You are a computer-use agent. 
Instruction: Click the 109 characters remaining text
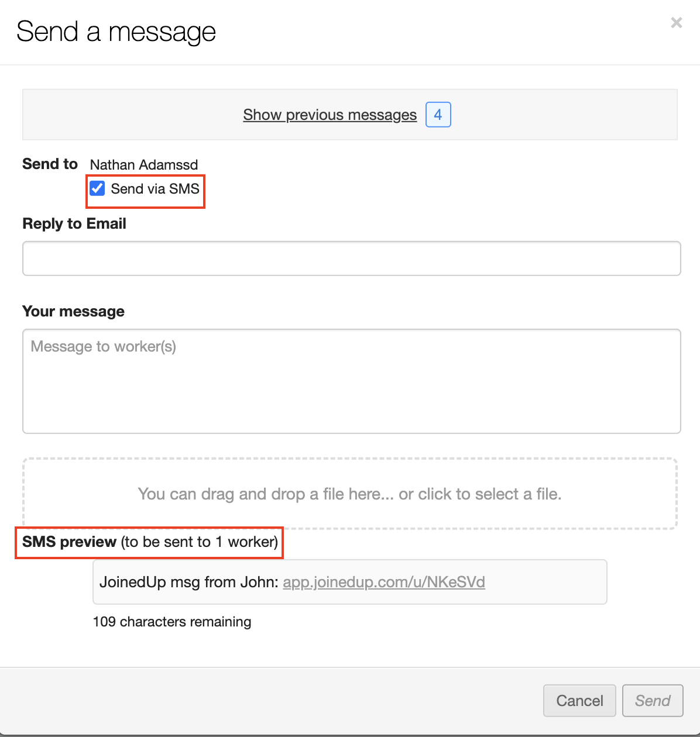pos(172,622)
